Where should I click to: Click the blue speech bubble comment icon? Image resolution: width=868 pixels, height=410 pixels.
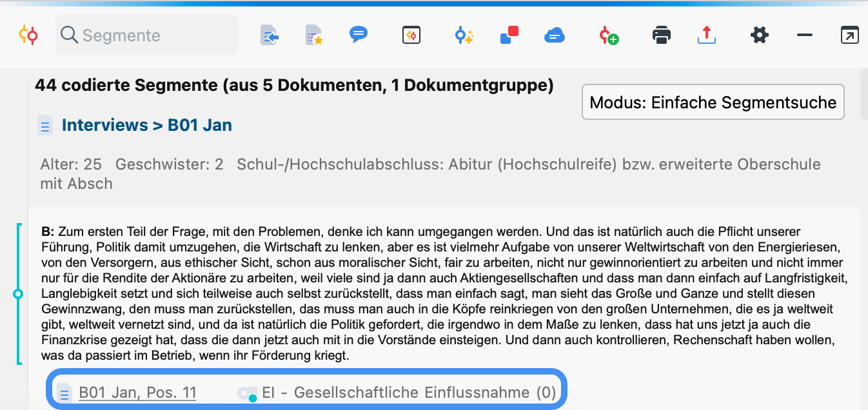tap(359, 34)
